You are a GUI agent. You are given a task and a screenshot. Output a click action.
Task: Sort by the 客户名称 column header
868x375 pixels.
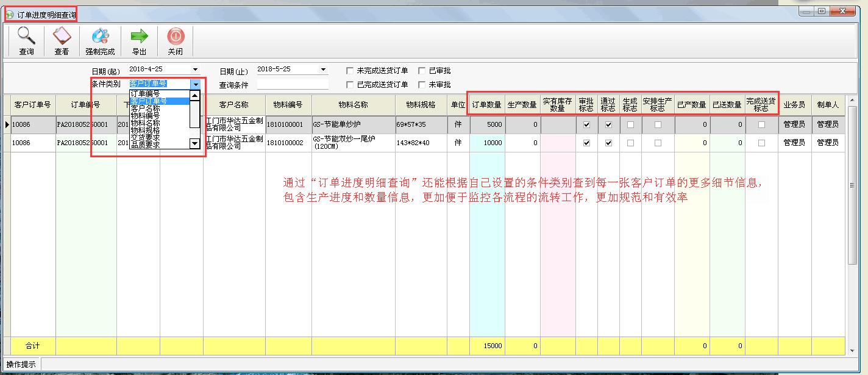click(x=235, y=105)
